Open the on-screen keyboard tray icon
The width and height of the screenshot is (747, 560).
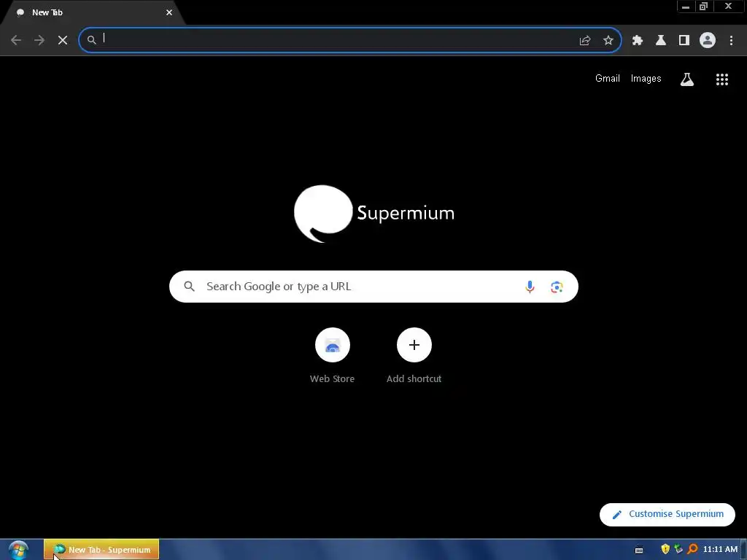pyautogui.click(x=639, y=550)
